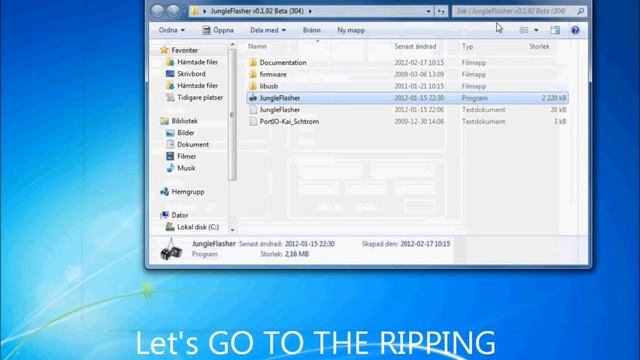
Task: Sort by the Typ column header
Action: (x=467, y=47)
